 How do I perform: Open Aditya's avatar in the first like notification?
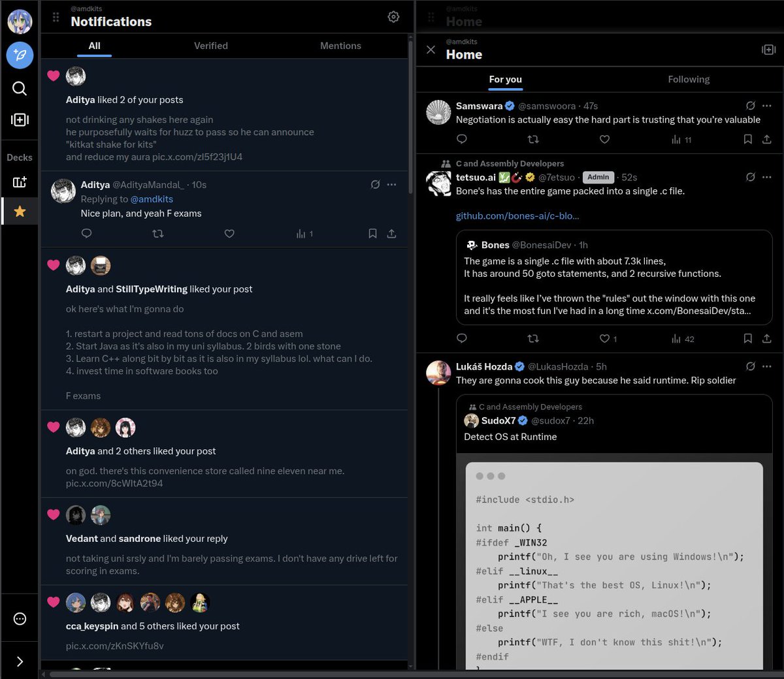76,76
